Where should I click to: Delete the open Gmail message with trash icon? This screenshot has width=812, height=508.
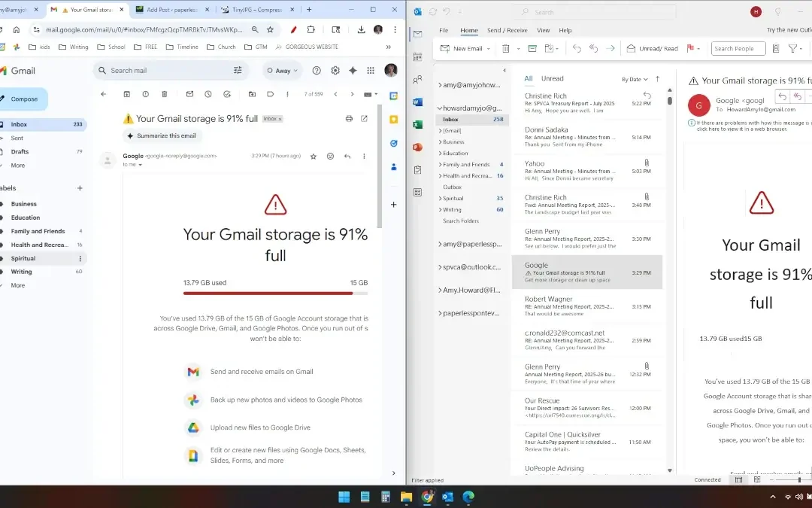tap(165, 94)
